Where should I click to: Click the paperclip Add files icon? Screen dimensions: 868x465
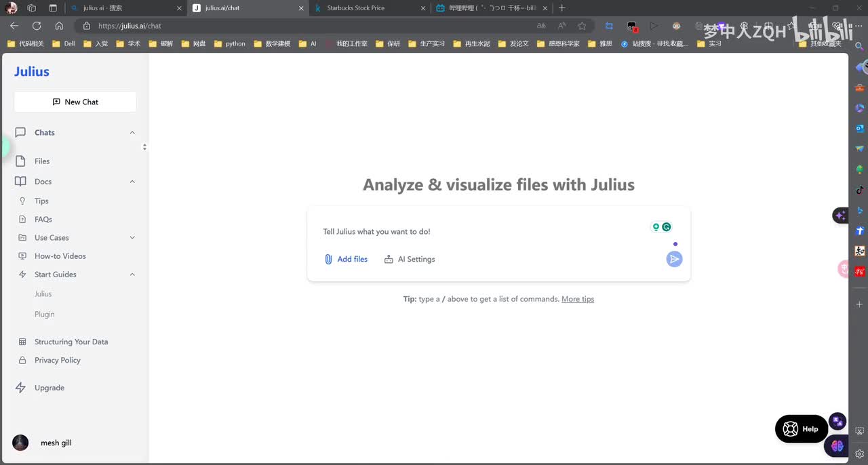(328, 259)
